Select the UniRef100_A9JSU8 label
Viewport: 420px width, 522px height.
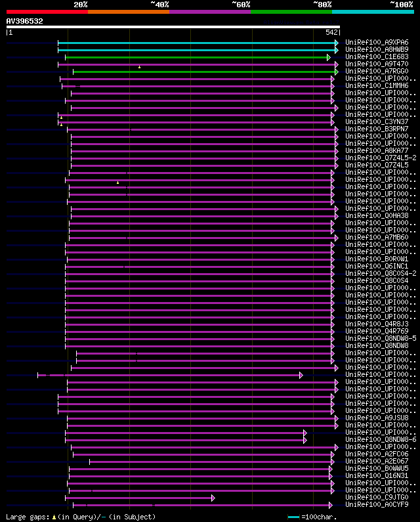(377, 418)
